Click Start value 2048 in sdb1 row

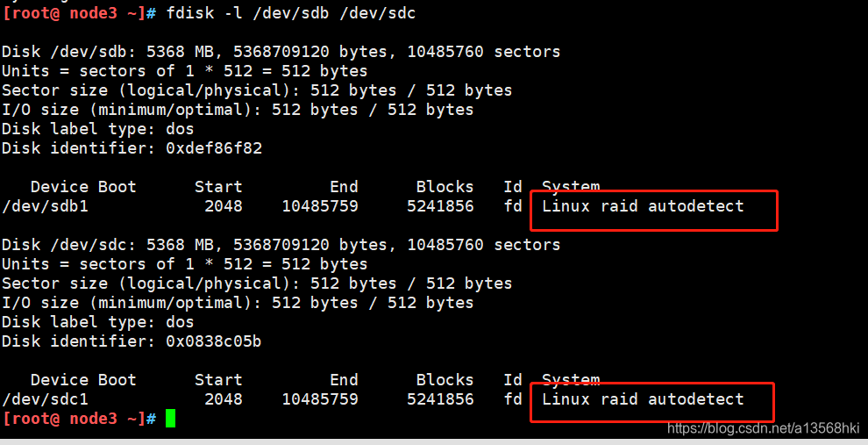(223, 206)
